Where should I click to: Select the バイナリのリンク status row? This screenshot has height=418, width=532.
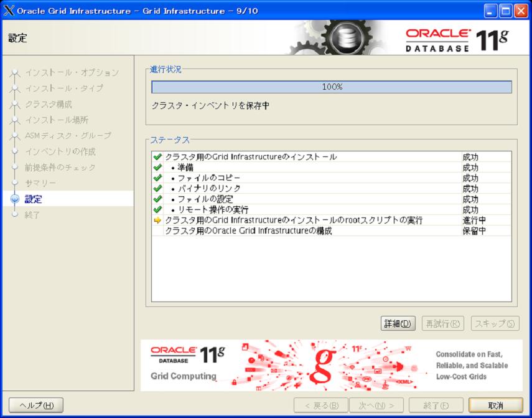pos(332,189)
